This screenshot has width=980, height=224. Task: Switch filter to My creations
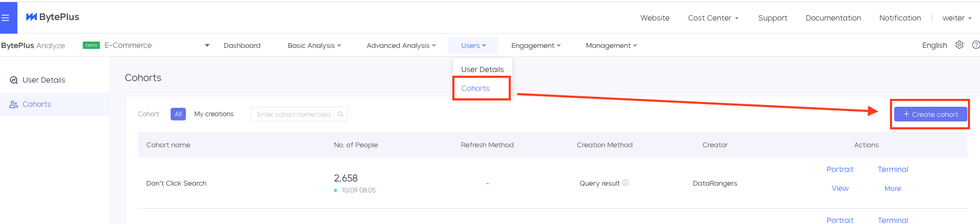pos(214,114)
